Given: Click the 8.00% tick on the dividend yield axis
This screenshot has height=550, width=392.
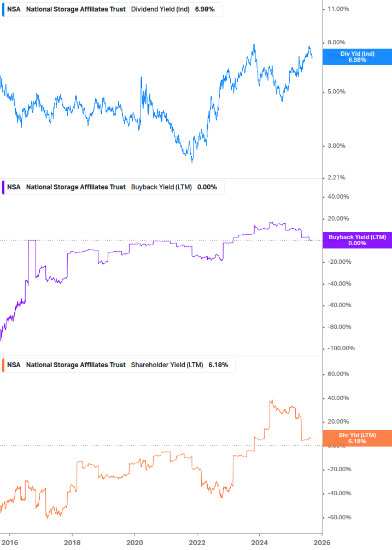Looking at the screenshot, I should [336, 42].
